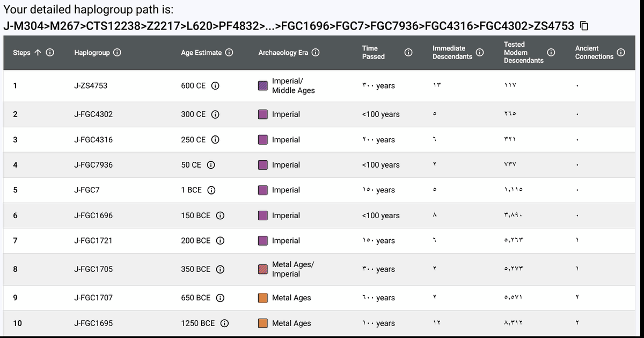Copy the haplogroup path with the clipboard icon
Viewport: 644px width, 338px height.
pos(584,25)
